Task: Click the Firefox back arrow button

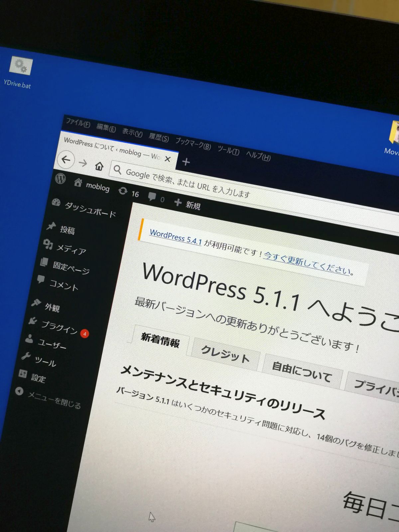Action: (x=66, y=160)
